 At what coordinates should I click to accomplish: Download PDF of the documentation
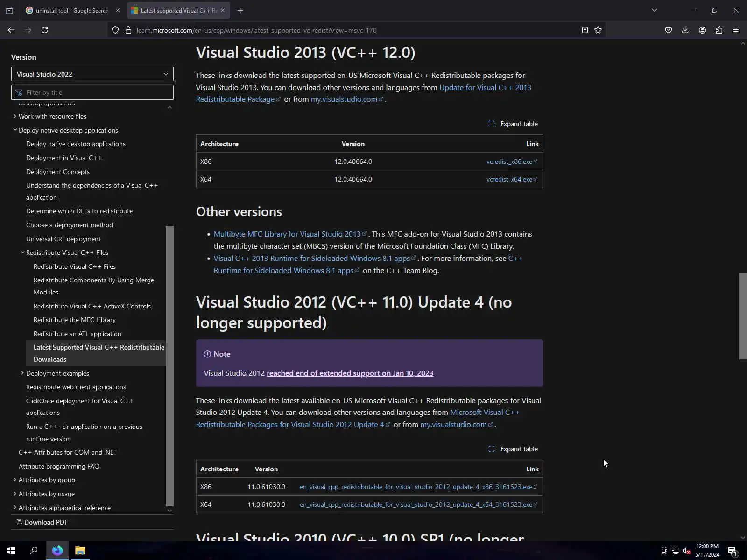point(42,522)
